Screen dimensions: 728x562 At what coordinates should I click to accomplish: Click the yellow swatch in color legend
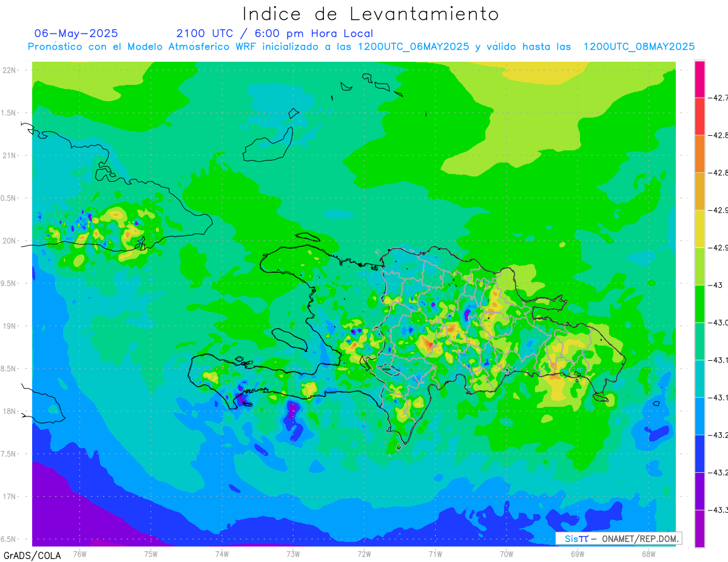(699, 229)
